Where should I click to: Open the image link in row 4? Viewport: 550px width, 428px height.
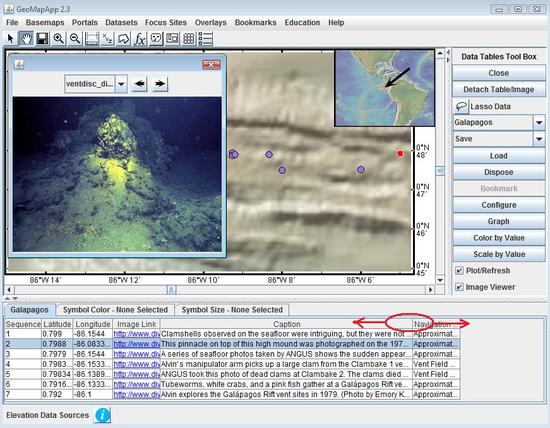point(136,364)
